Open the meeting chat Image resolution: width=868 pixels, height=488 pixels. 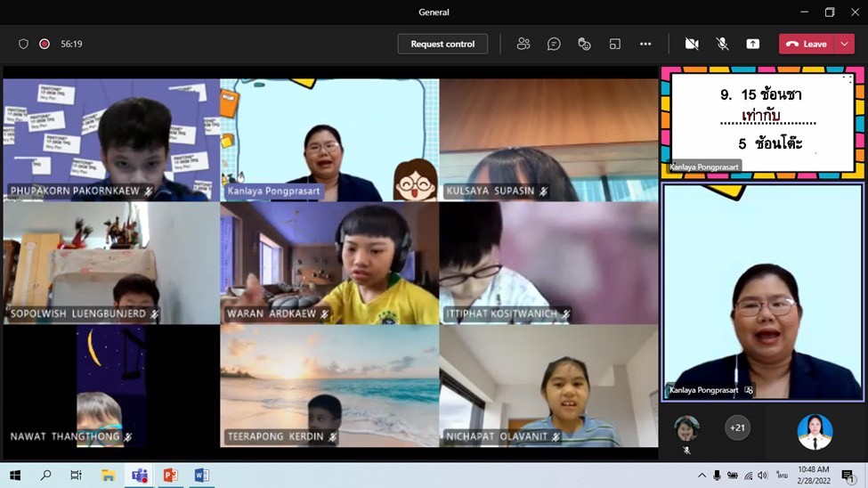(554, 44)
